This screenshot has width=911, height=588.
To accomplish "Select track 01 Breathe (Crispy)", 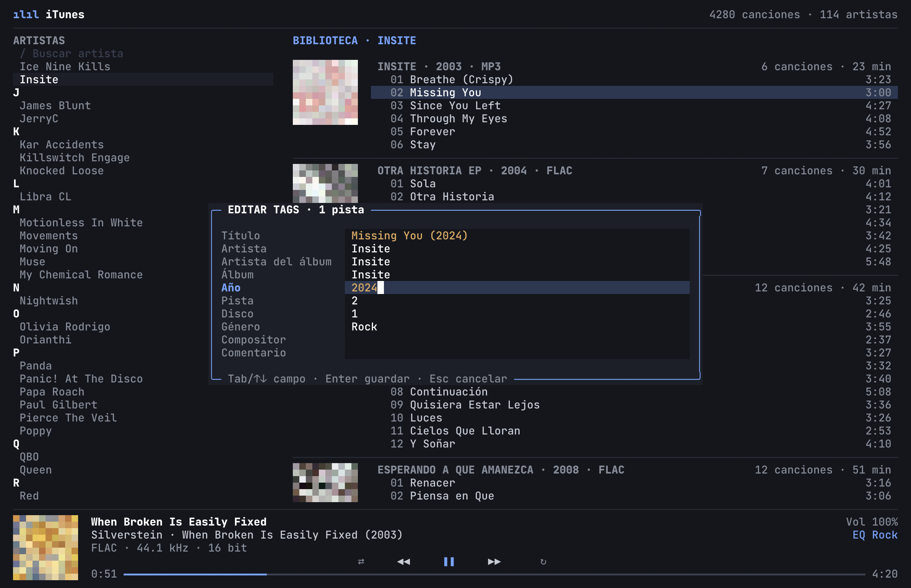I will pos(634,79).
